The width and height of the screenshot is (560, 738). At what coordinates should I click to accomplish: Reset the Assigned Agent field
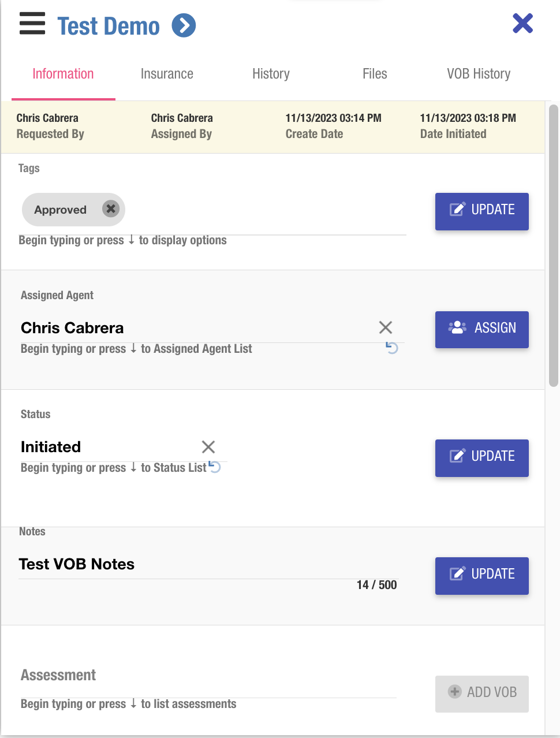pyautogui.click(x=392, y=348)
